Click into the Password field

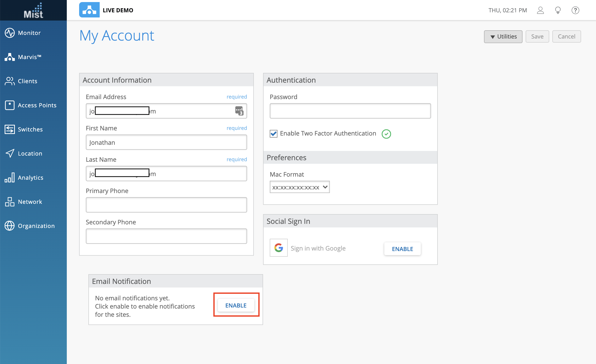click(350, 111)
